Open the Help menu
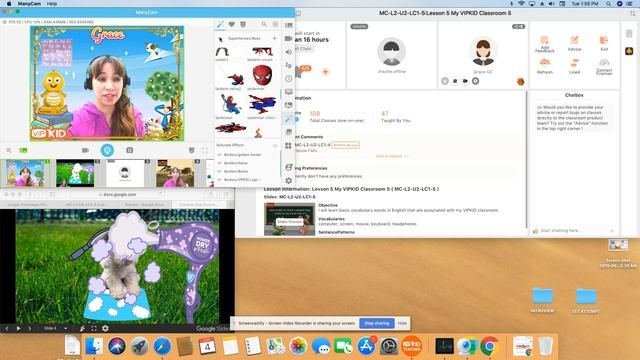Image resolution: width=640 pixels, height=360 pixels. tap(52, 3)
